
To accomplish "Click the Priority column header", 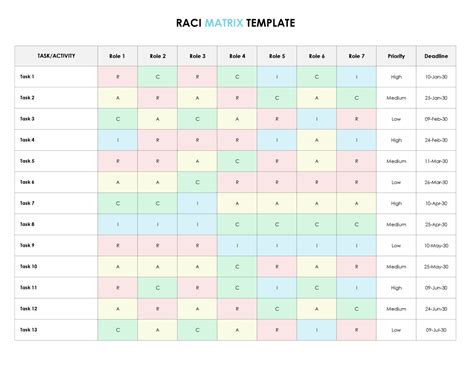I will click(396, 56).
